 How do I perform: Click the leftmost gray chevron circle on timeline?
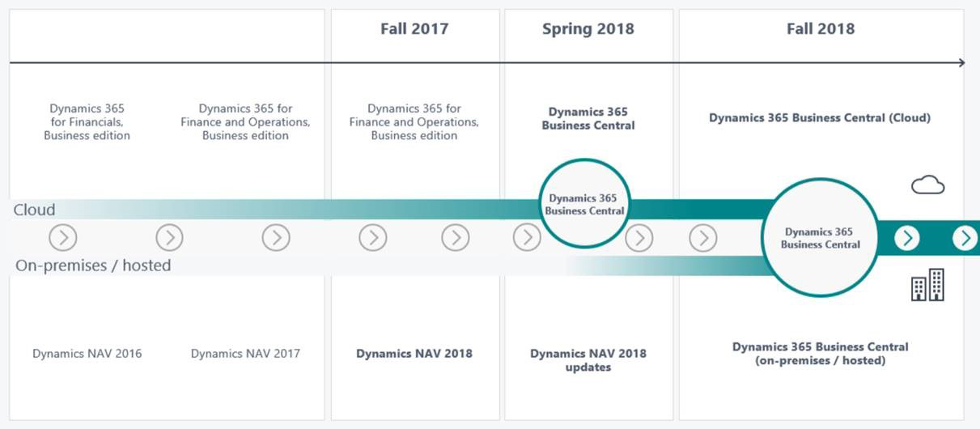[63, 238]
